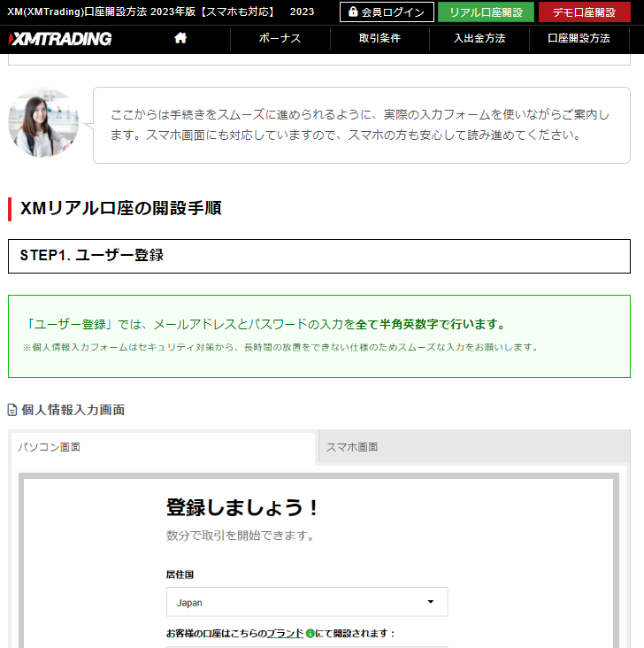Click the 数分で取引を開始できます。 text
The width and height of the screenshot is (644, 648).
(241, 536)
